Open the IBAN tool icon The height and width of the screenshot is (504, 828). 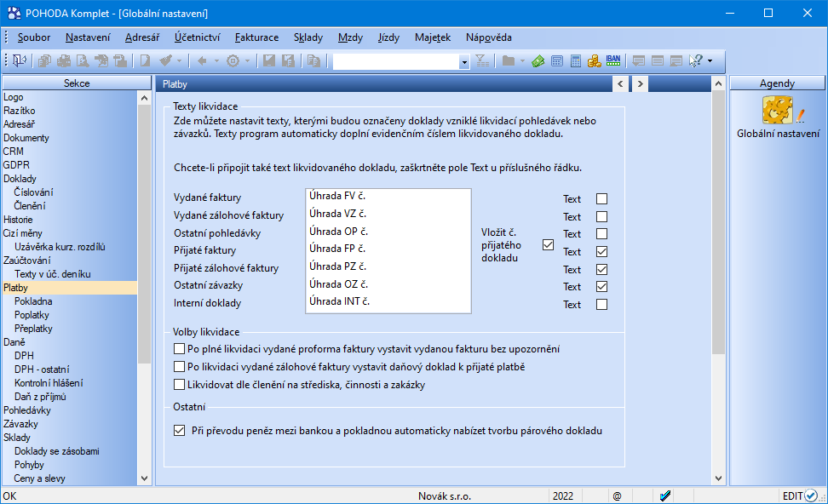(613, 60)
